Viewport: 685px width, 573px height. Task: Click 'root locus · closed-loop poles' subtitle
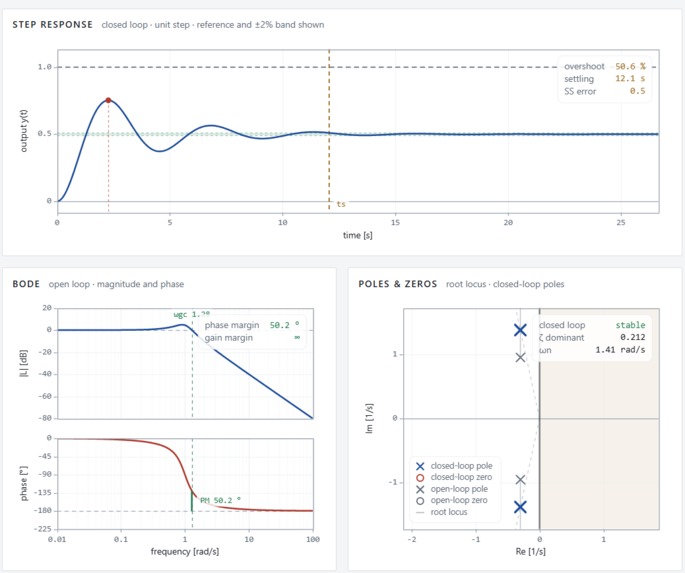505,284
